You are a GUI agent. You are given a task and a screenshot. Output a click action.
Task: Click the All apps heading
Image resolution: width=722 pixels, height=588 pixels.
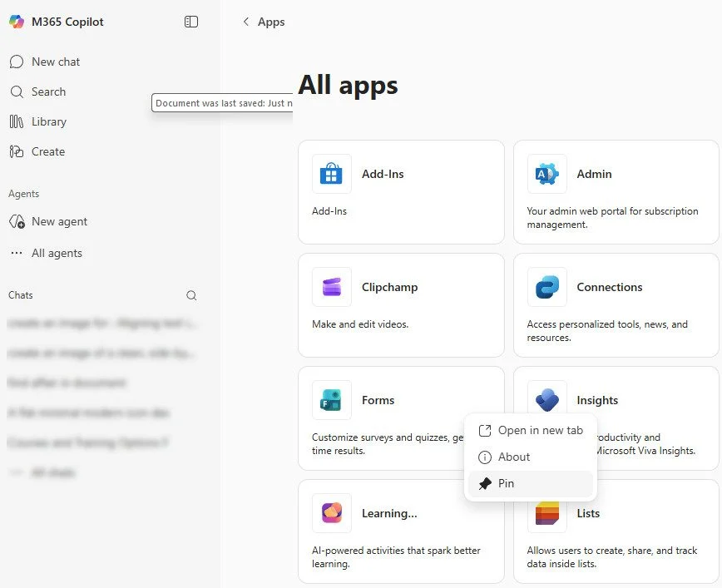(348, 85)
